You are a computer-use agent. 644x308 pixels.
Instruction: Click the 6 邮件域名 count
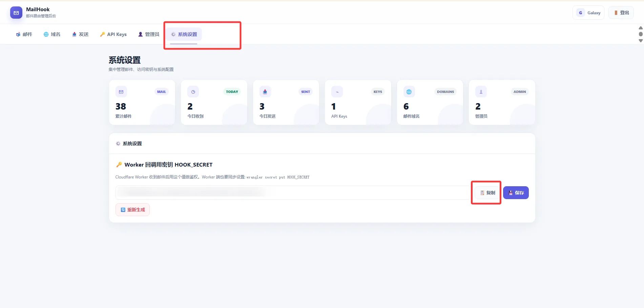[406, 107]
